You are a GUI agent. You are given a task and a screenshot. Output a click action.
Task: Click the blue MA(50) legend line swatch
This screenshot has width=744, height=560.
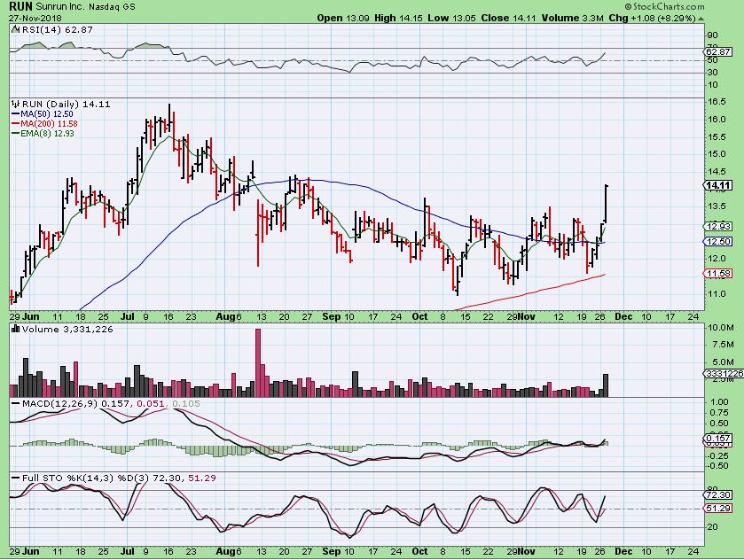pyautogui.click(x=15, y=114)
